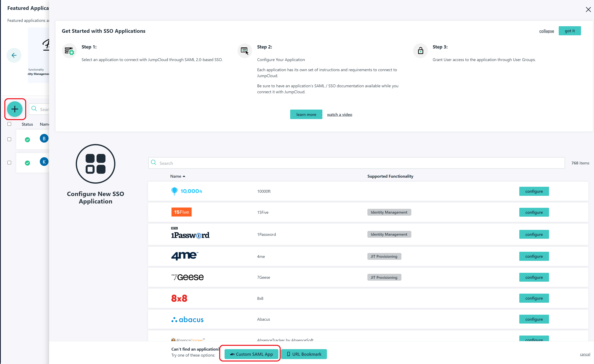Screen dimensions: 594x364
Task: Configure the 15Five application
Action: tap(534, 212)
